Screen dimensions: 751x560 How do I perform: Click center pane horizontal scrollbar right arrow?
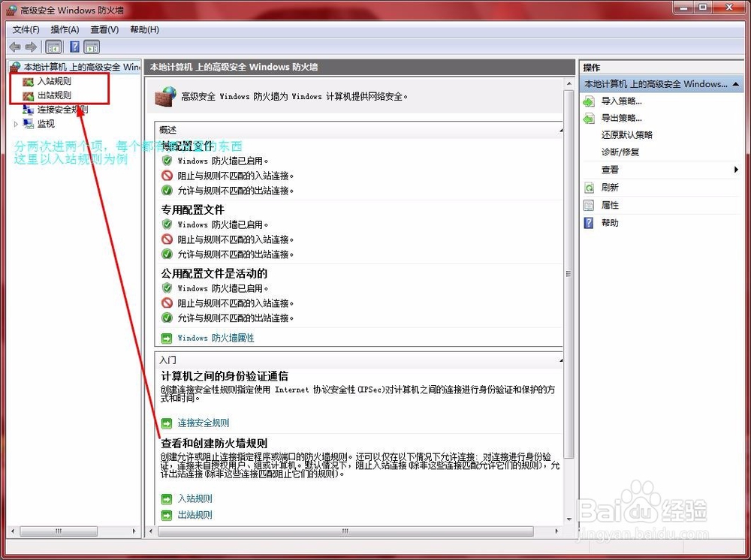556,531
